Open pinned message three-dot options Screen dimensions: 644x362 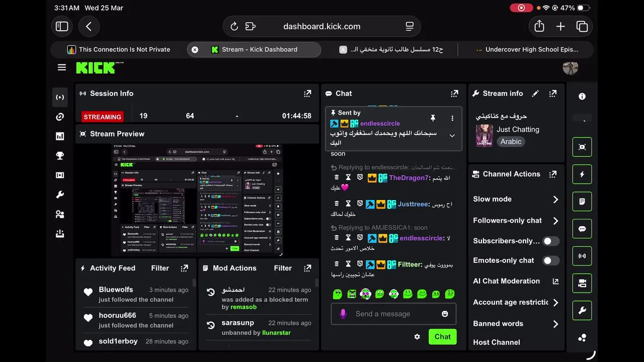(x=452, y=118)
